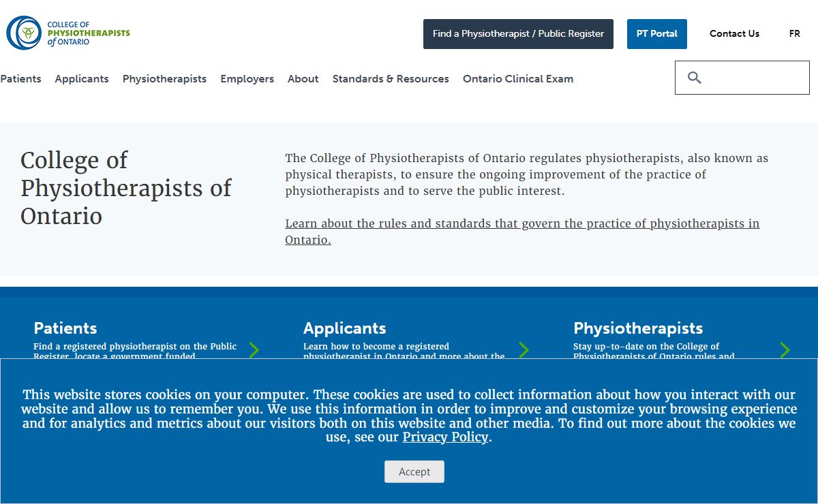The image size is (818, 504).
Task: Click the paragraph starting 'The College of Physiotherapists'
Action: click(527, 174)
